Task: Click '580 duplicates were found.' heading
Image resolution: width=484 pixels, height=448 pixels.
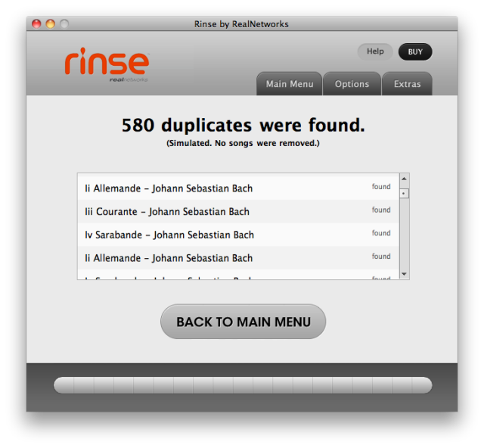Action: 244,125
